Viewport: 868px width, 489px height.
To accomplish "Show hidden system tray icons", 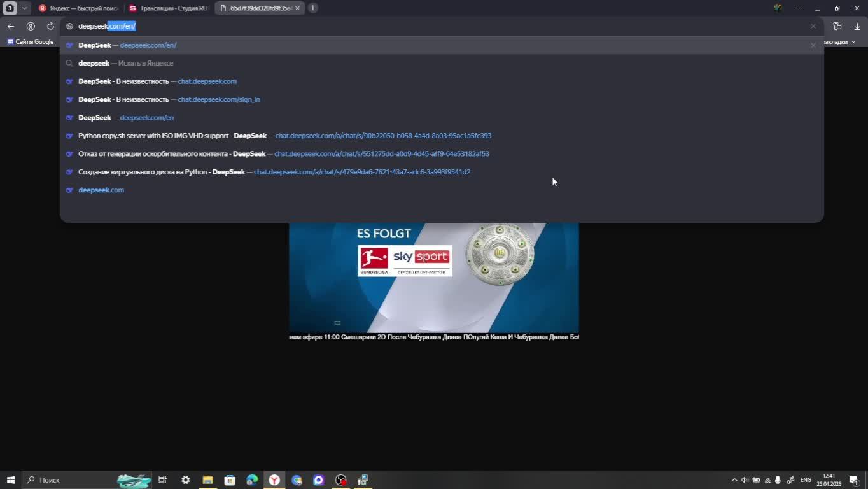I will tap(734, 480).
